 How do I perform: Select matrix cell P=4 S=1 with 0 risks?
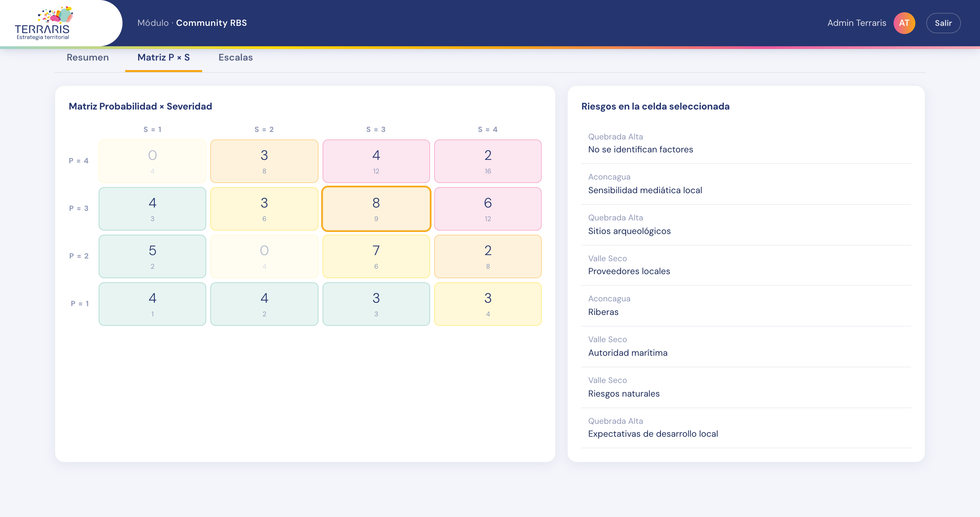[x=152, y=161]
